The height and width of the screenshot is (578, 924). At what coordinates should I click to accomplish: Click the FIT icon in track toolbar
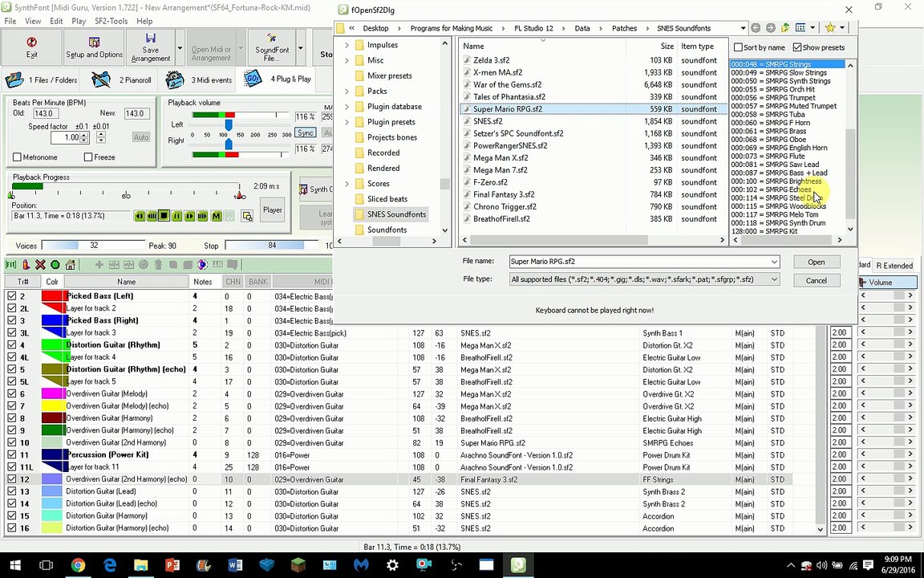(x=11, y=265)
